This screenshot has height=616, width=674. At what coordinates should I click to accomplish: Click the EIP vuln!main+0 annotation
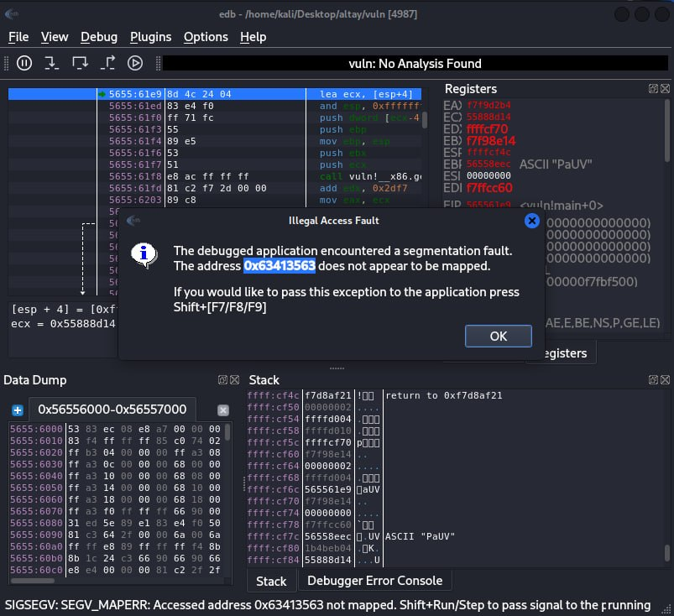point(562,205)
